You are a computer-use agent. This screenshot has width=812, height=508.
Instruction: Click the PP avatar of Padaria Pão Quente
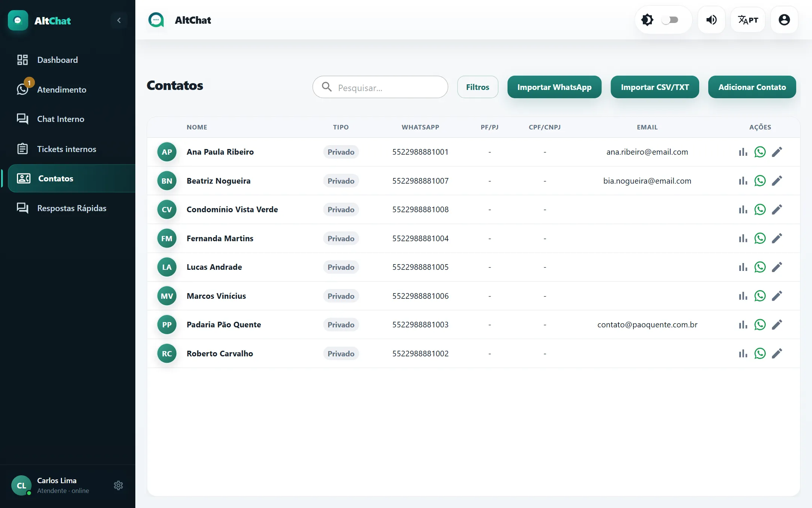click(x=167, y=325)
